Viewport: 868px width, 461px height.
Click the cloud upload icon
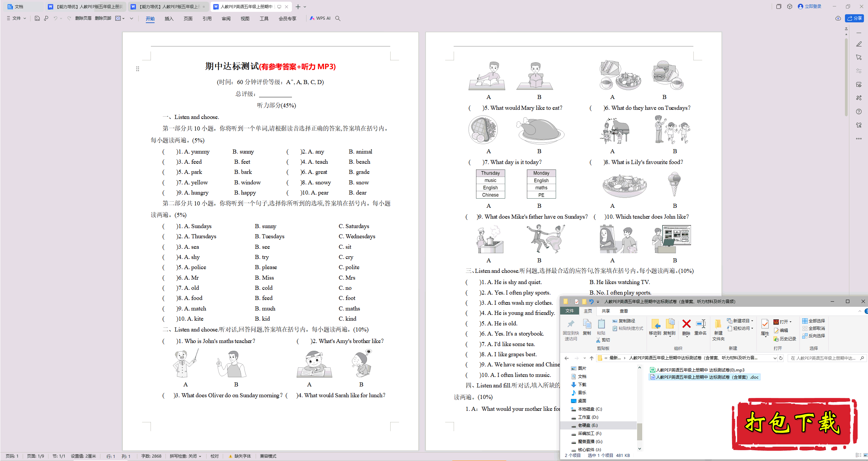[x=838, y=18]
